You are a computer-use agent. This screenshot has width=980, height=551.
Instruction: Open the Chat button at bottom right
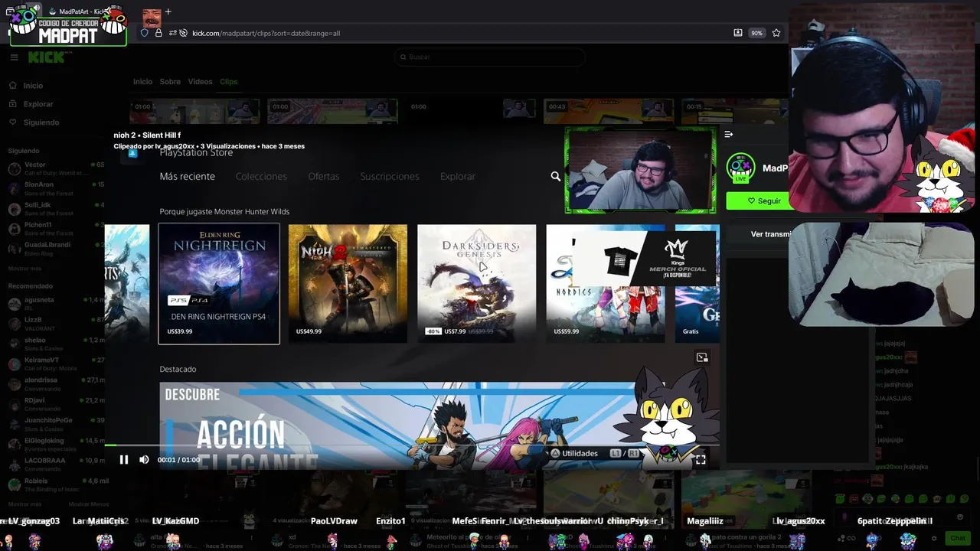click(958, 538)
